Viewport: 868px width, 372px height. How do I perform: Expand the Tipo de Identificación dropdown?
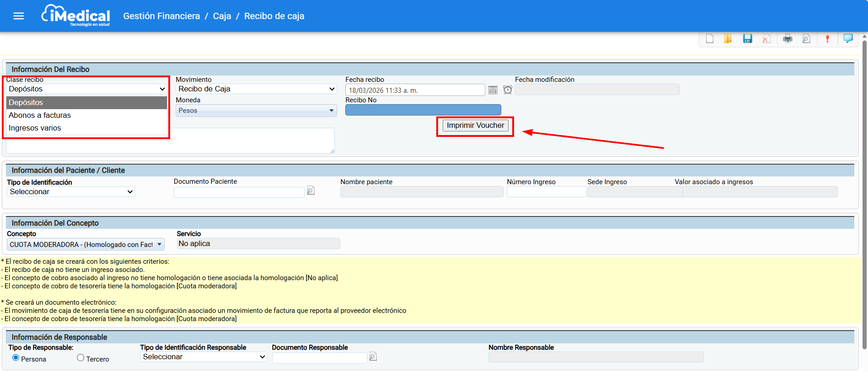pyautogui.click(x=71, y=192)
